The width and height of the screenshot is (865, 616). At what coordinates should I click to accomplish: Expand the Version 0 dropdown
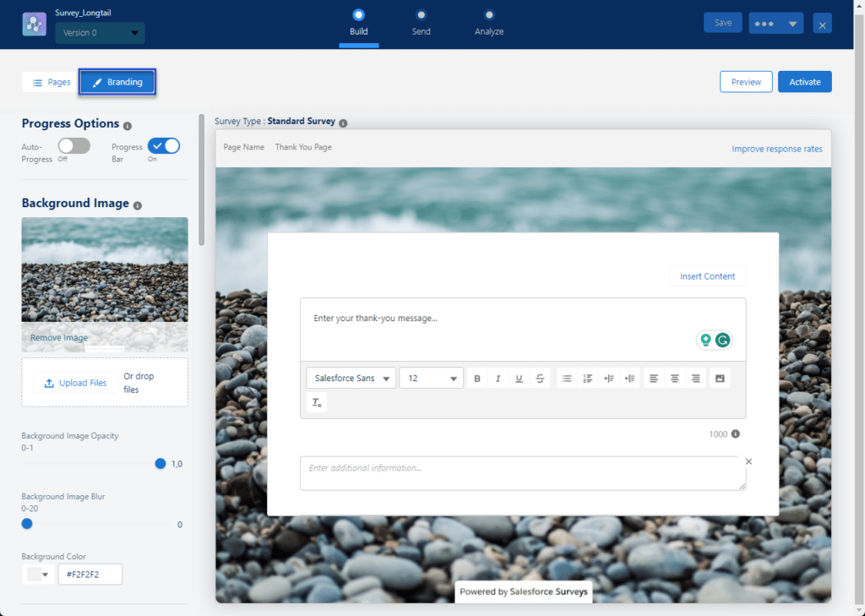(100, 33)
